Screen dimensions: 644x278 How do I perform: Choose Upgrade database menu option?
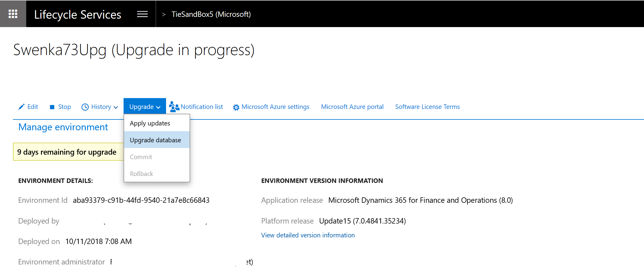tap(157, 140)
